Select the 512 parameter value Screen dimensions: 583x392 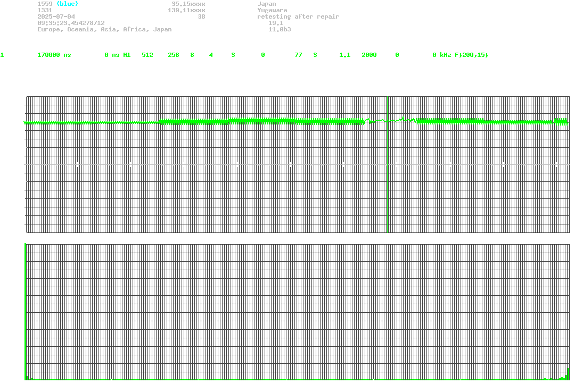[147, 55]
